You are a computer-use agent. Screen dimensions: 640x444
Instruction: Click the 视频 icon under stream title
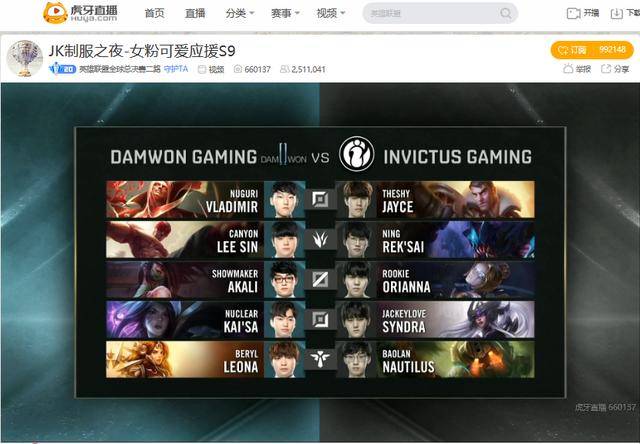click(x=202, y=69)
